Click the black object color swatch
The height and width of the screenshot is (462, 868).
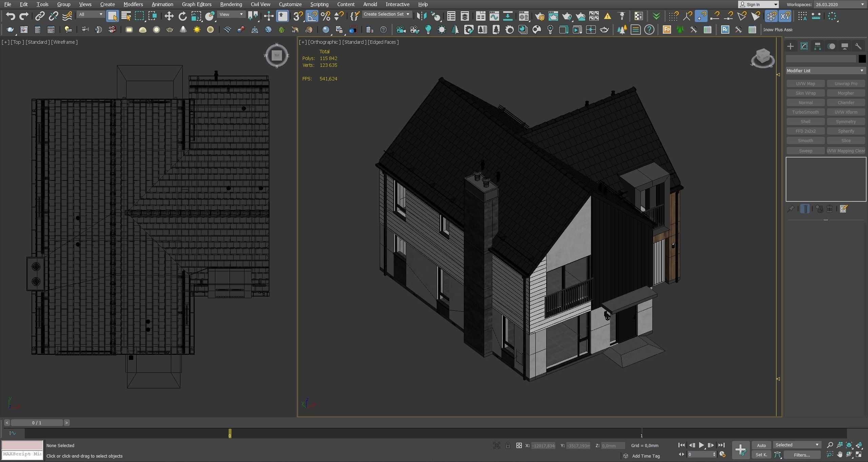[x=862, y=59]
